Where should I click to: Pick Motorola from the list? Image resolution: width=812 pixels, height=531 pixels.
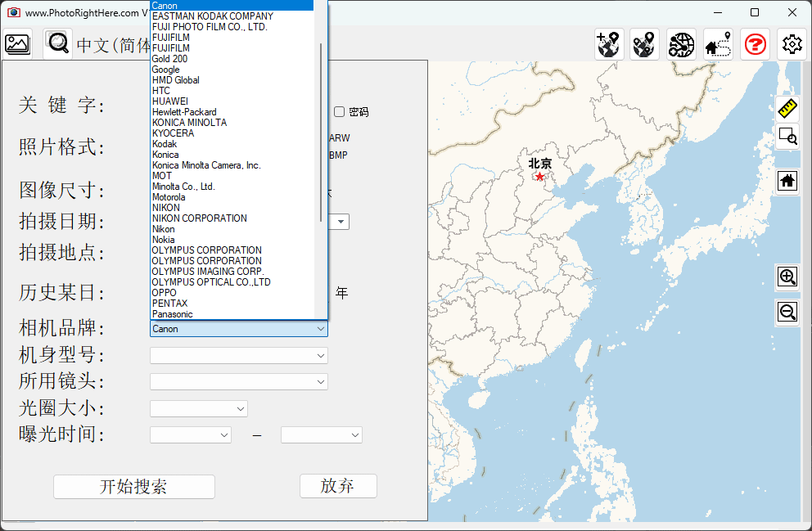(x=232, y=197)
